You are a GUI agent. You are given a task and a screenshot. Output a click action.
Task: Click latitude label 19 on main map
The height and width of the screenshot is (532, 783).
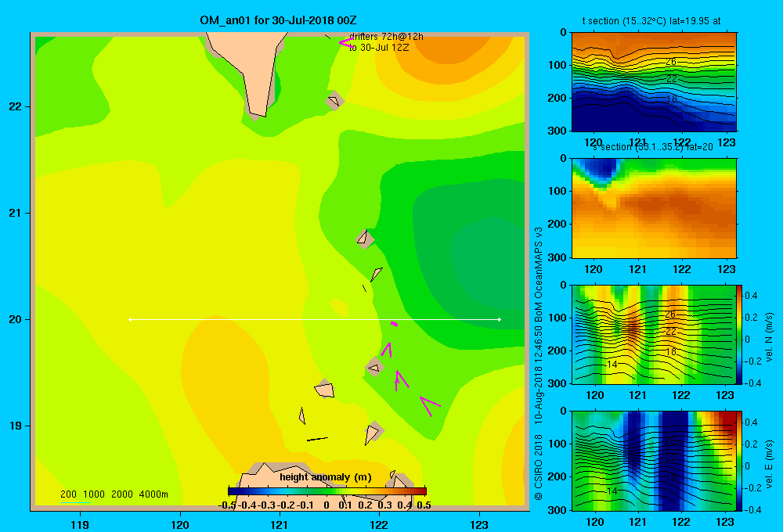pyautogui.click(x=16, y=426)
